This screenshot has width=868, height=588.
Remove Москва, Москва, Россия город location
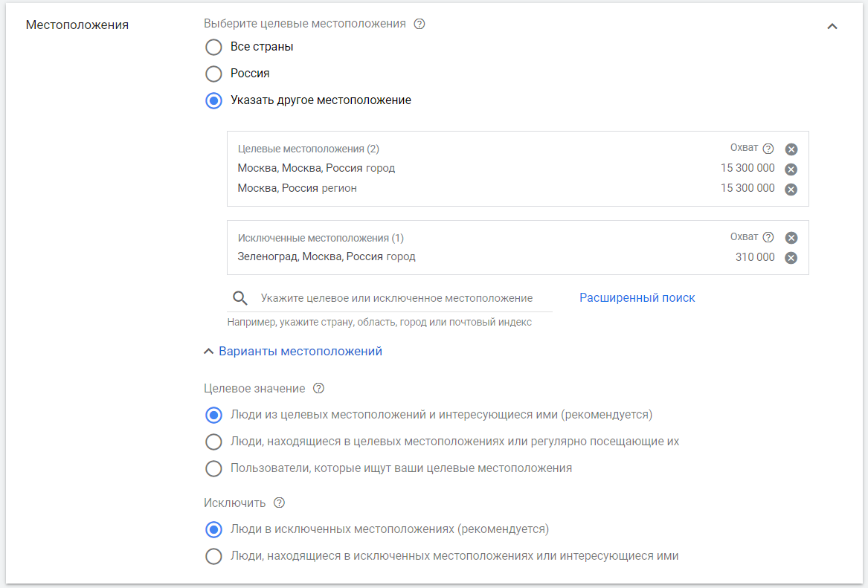point(791,169)
